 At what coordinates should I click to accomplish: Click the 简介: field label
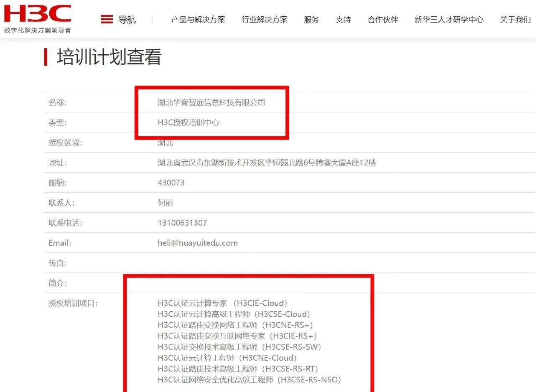[x=58, y=283]
